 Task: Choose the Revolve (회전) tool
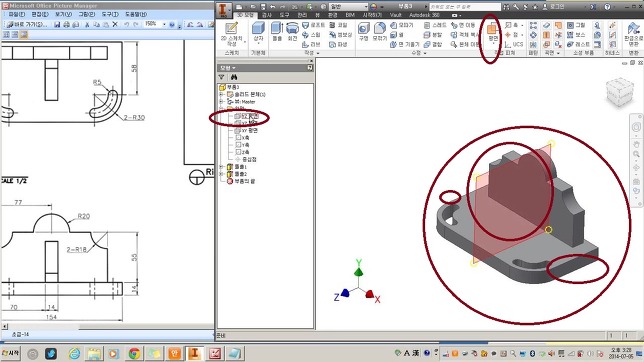292,32
